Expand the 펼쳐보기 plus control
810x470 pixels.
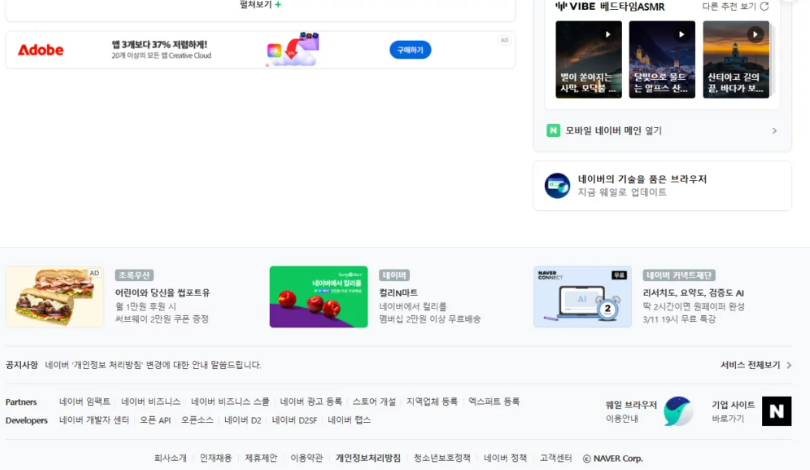pyautogui.click(x=260, y=5)
